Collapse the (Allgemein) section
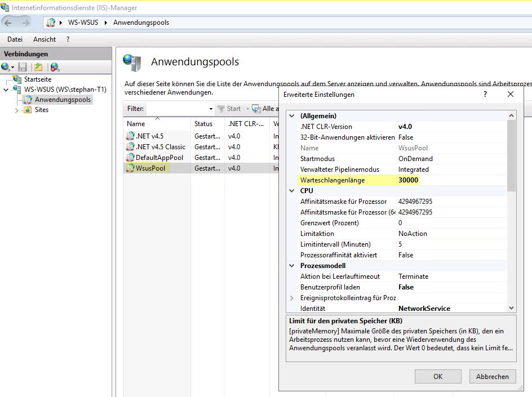The width and height of the screenshot is (532, 397). pos(292,116)
